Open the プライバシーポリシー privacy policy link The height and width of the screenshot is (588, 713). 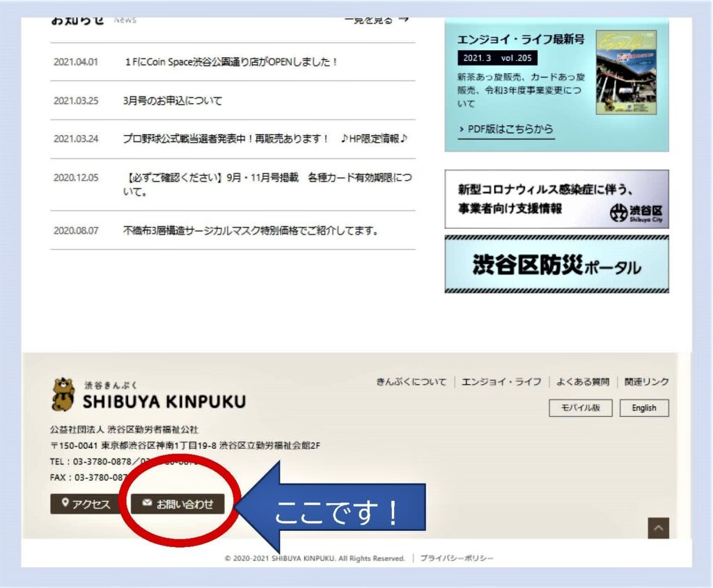457,558
